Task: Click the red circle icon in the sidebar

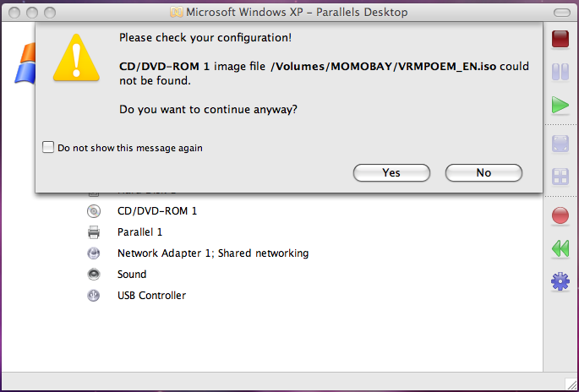Action: pyautogui.click(x=560, y=215)
